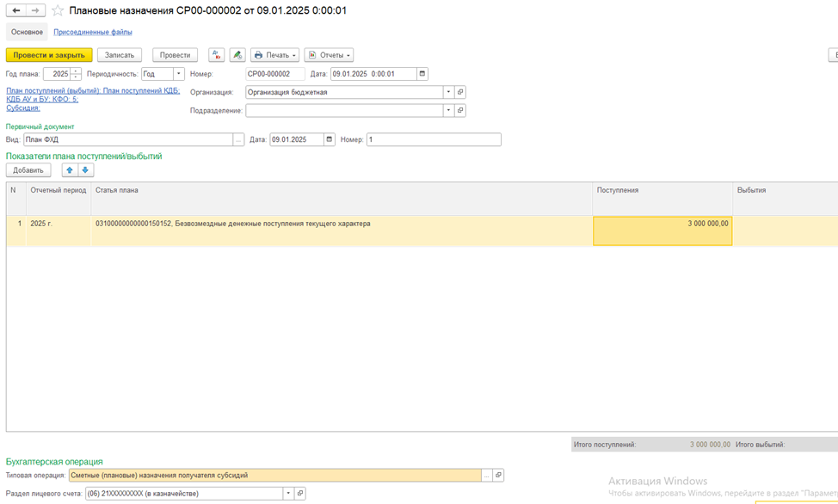Decrease Год плана with the down spinner
The height and width of the screenshot is (504, 838).
(76, 77)
